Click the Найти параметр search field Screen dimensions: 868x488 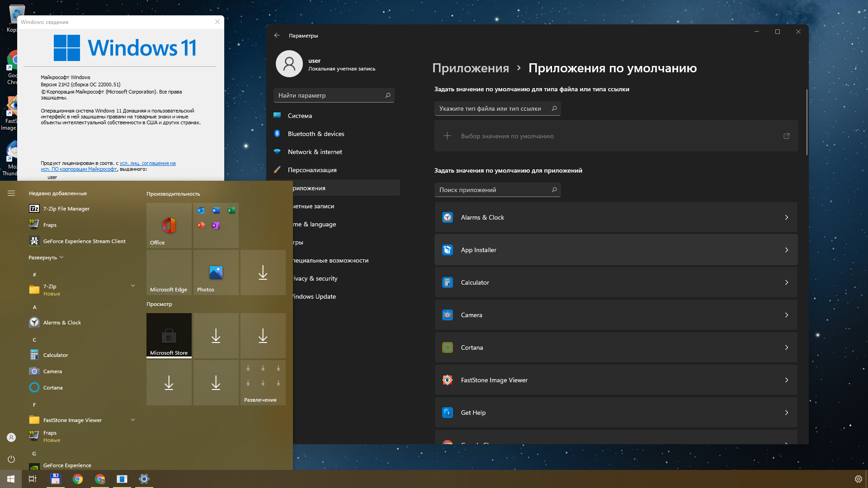[330, 95]
